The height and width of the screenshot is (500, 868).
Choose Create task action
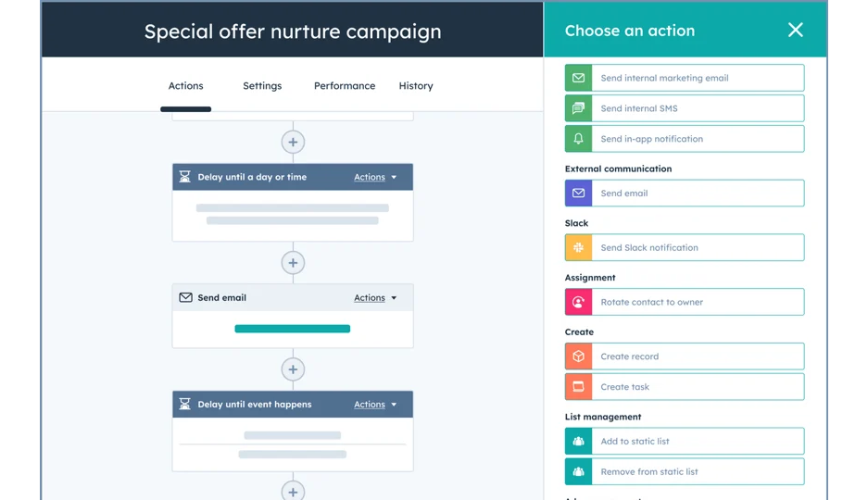tap(685, 387)
